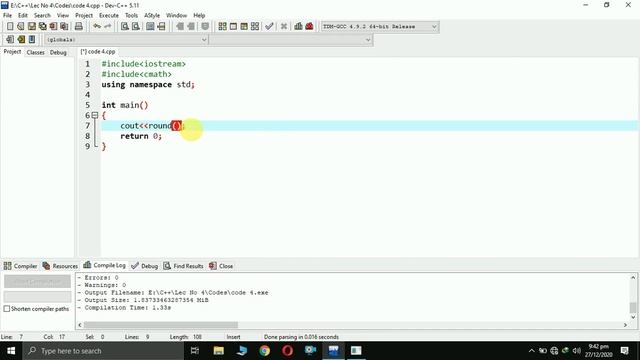
Task: Open the Tools menu
Action: tap(131, 16)
